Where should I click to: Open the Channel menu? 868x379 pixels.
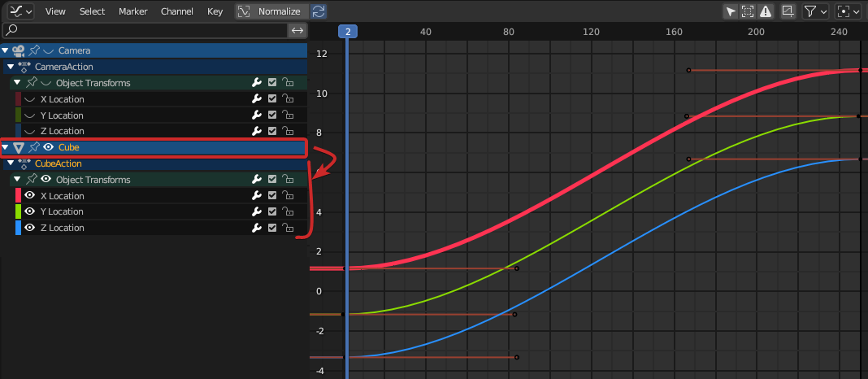pos(177,11)
